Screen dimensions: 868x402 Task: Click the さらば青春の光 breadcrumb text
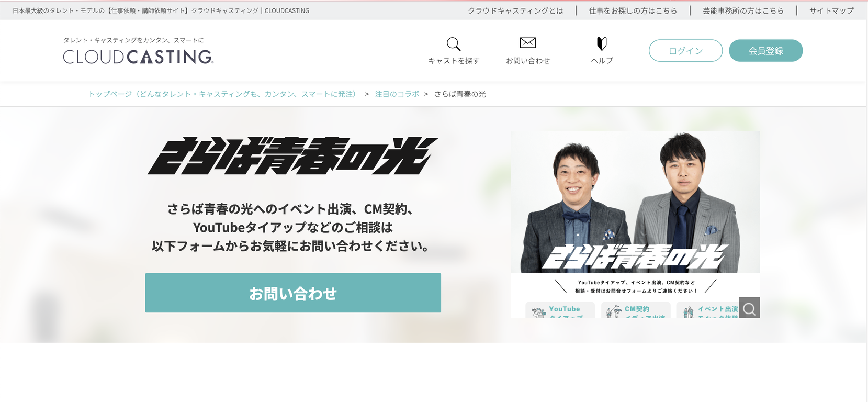tap(460, 94)
